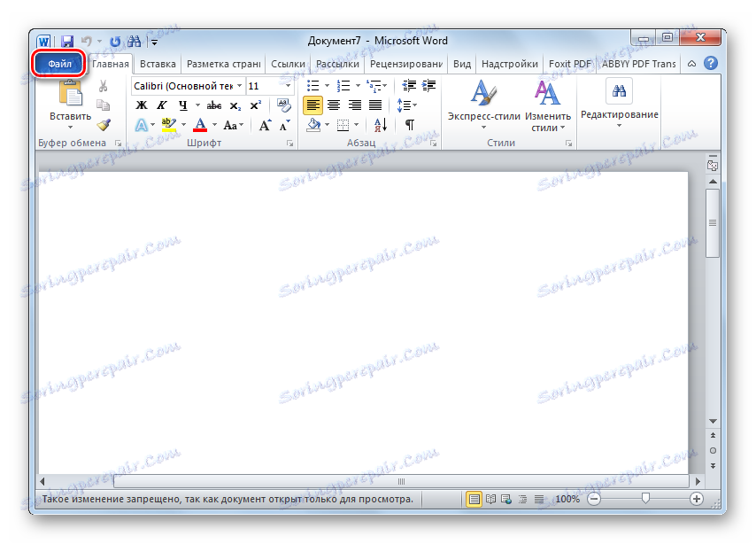Image resolution: width=756 pixels, height=544 pixels.
Task: Click the Undo arrow in quick access toolbar
Action: point(86,42)
